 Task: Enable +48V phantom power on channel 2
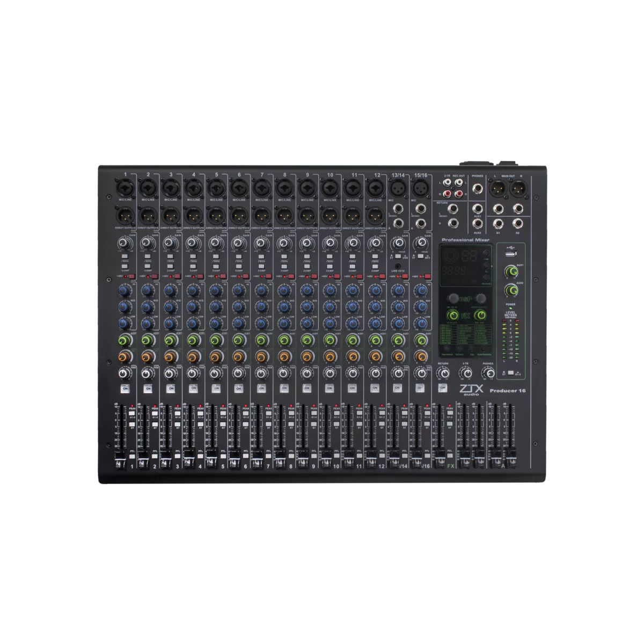pos(154,276)
